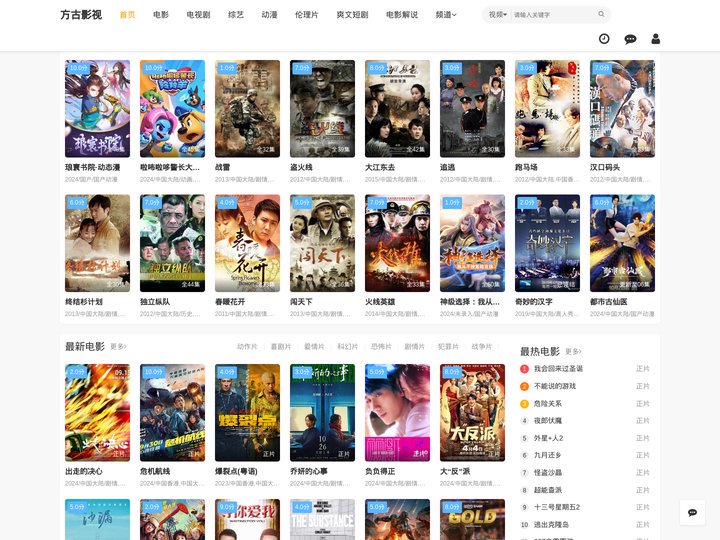The image size is (720, 540).
Task: Open 怪盗沙晶 in the hottest list
Action: pos(548,472)
